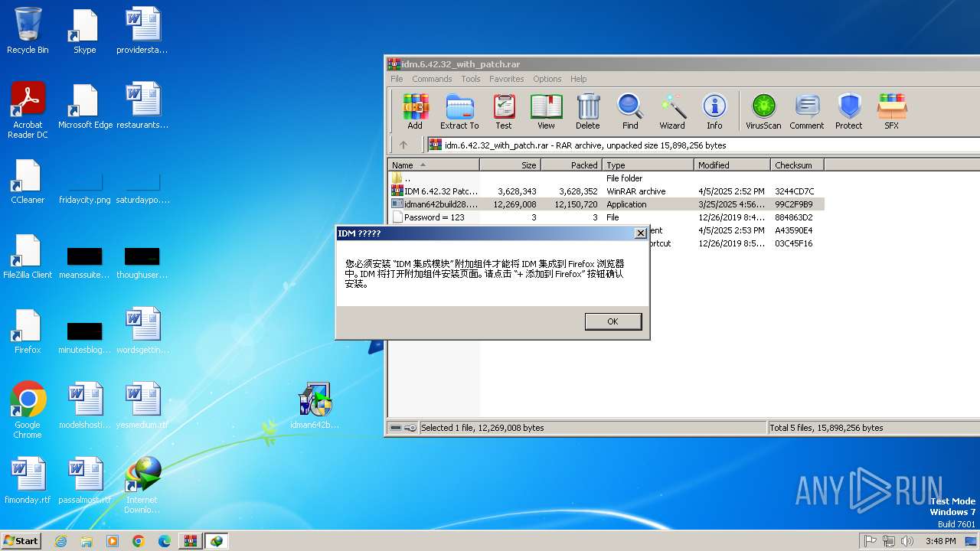Viewport: 980px width, 551px height.
Task: Sort by the Type column header
Action: (x=648, y=165)
